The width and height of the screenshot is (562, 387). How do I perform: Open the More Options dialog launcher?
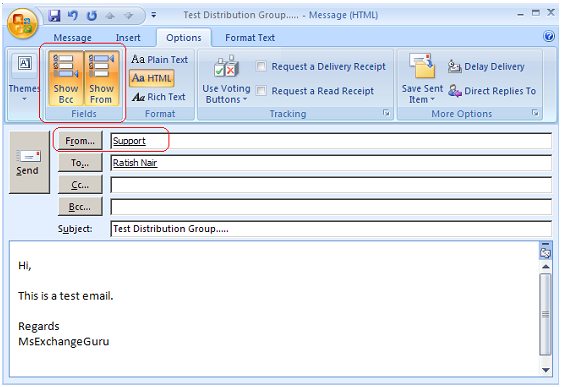tap(535, 113)
